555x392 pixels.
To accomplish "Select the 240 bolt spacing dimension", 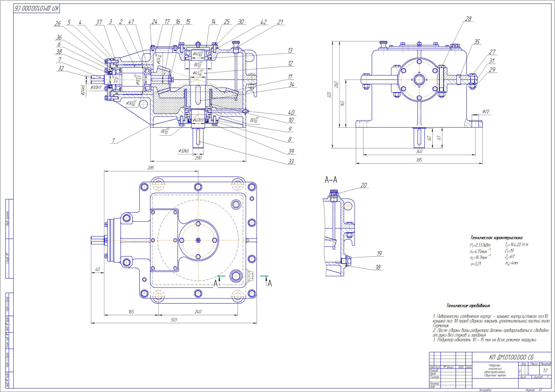I will [198, 312].
